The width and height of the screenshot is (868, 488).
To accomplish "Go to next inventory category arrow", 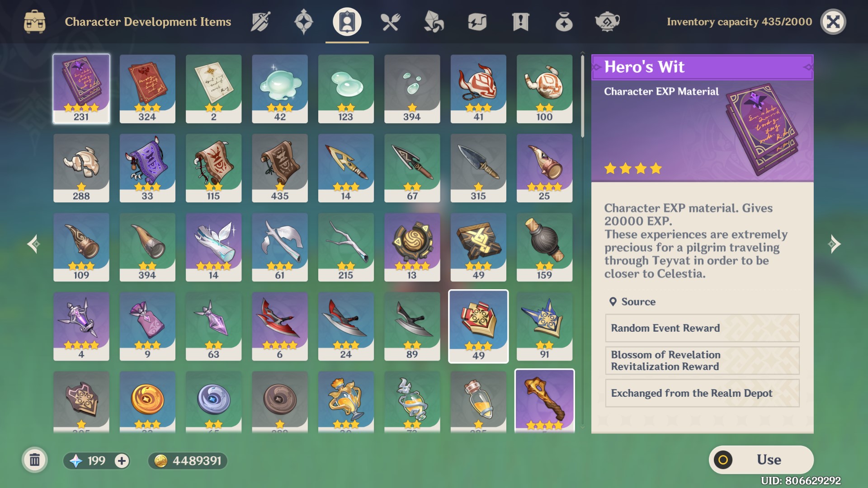I will [x=835, y=244].
